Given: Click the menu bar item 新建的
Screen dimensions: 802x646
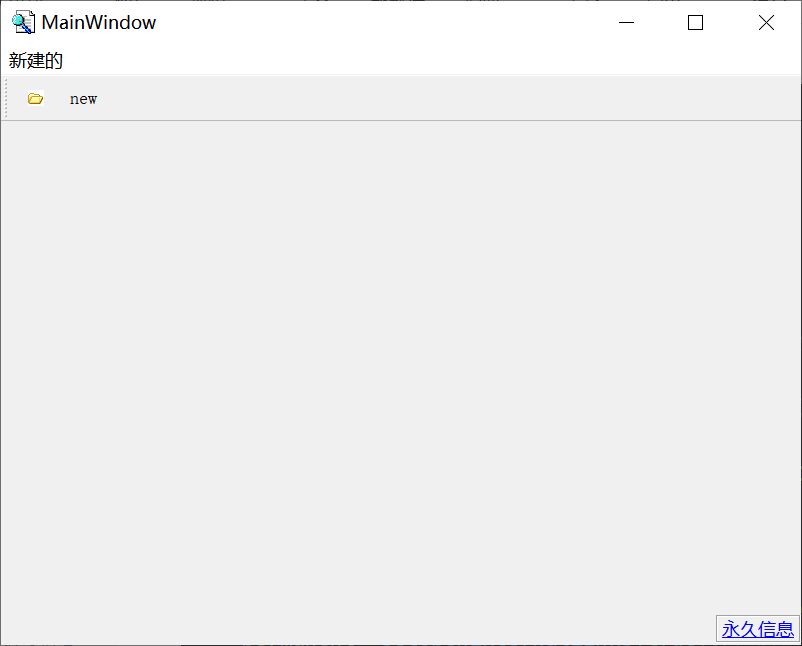Looking at the screenshot, I should click(36, 60).
